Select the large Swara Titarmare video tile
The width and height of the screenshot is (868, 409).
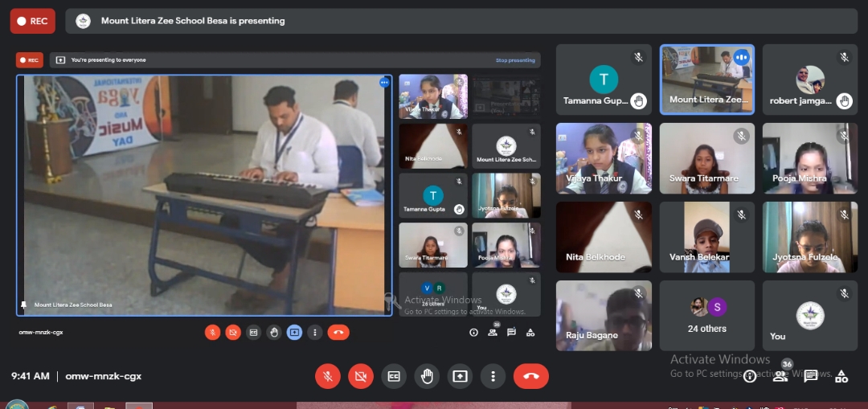tap(707, 158)
